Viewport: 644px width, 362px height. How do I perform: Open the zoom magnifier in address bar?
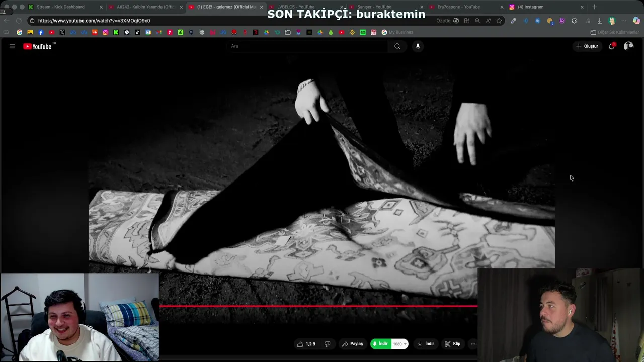coord(477,21)
